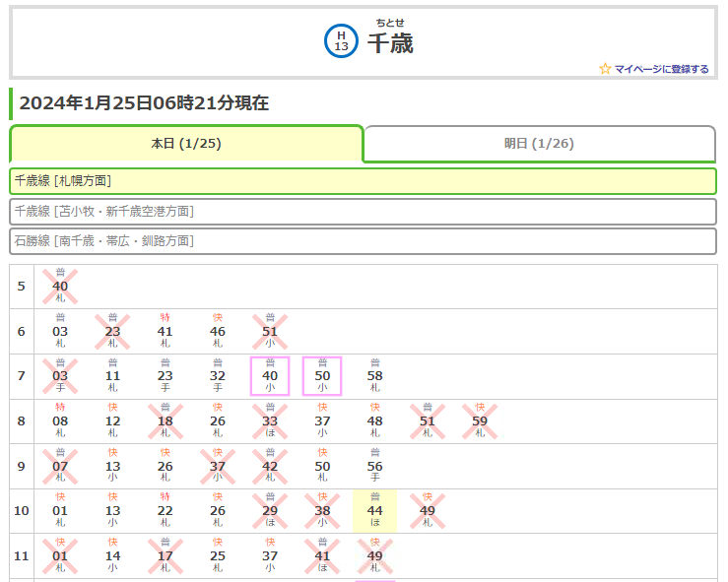
Task: Click the crossed-out 6:23 departure
Action: 112,332
